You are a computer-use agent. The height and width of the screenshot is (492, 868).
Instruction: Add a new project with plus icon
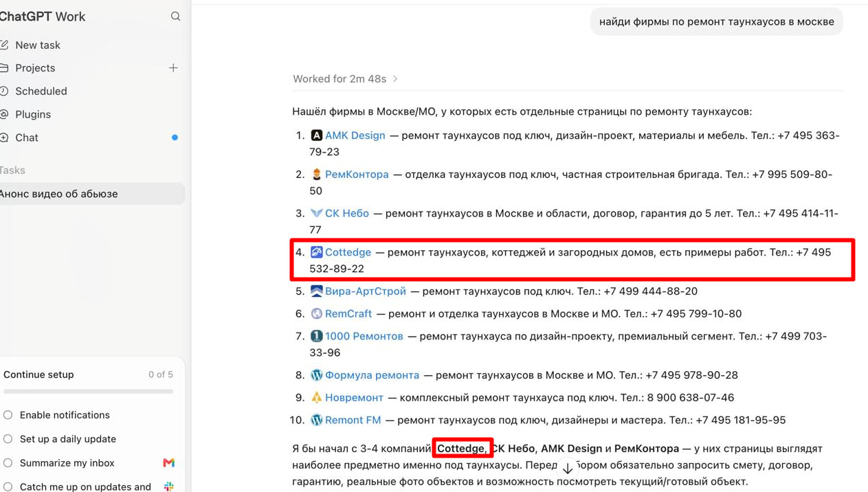click(173, 68)
